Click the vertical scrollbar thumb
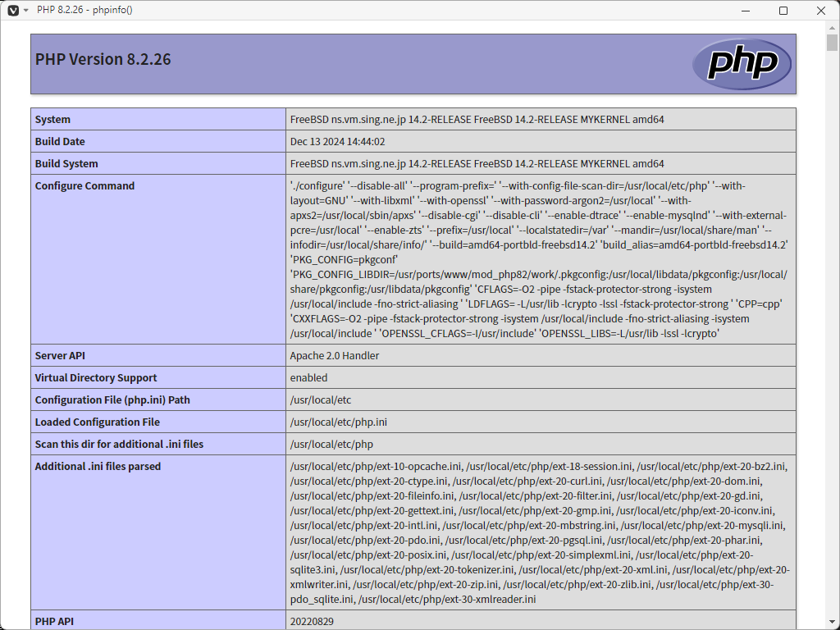 (832, 43)
